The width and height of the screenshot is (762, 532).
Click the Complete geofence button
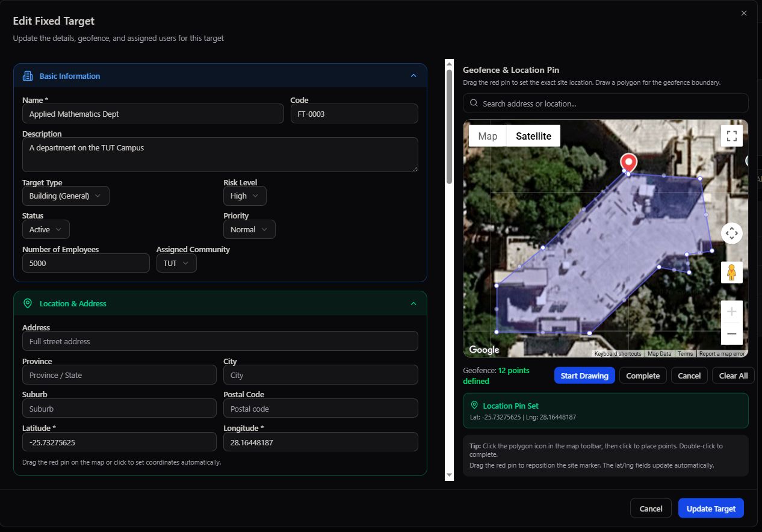643,376
